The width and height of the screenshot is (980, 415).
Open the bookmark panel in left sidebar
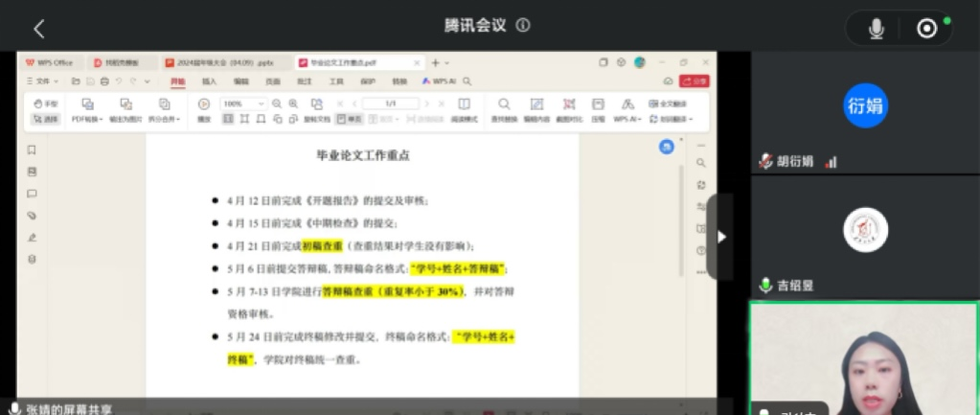(x=32, y=150)
